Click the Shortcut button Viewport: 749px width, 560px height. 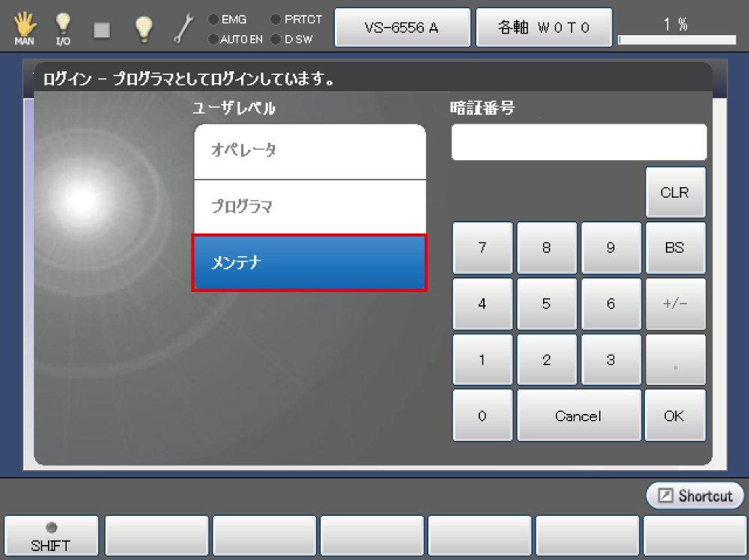[695, 496]
